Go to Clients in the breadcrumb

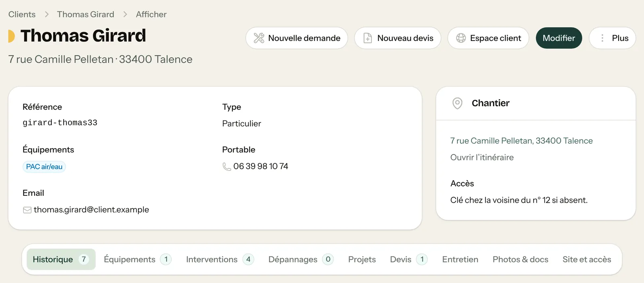click(x=22, y=14)
